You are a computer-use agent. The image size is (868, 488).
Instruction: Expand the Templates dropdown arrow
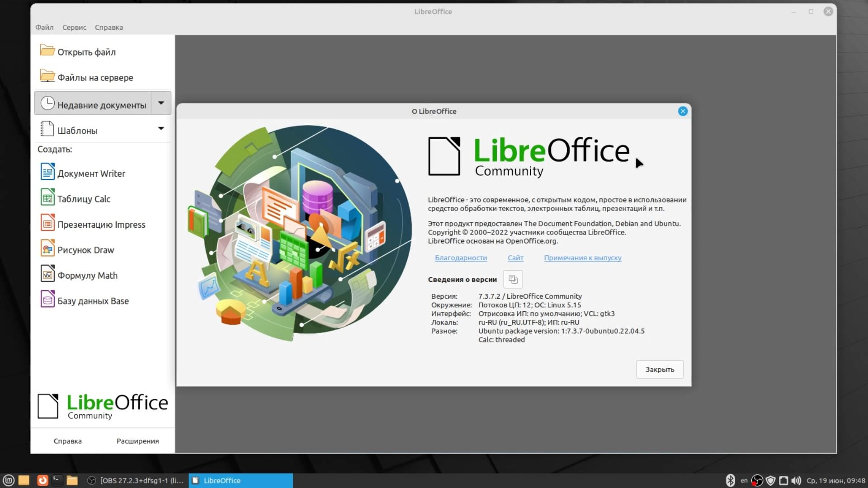pos(161,129)
